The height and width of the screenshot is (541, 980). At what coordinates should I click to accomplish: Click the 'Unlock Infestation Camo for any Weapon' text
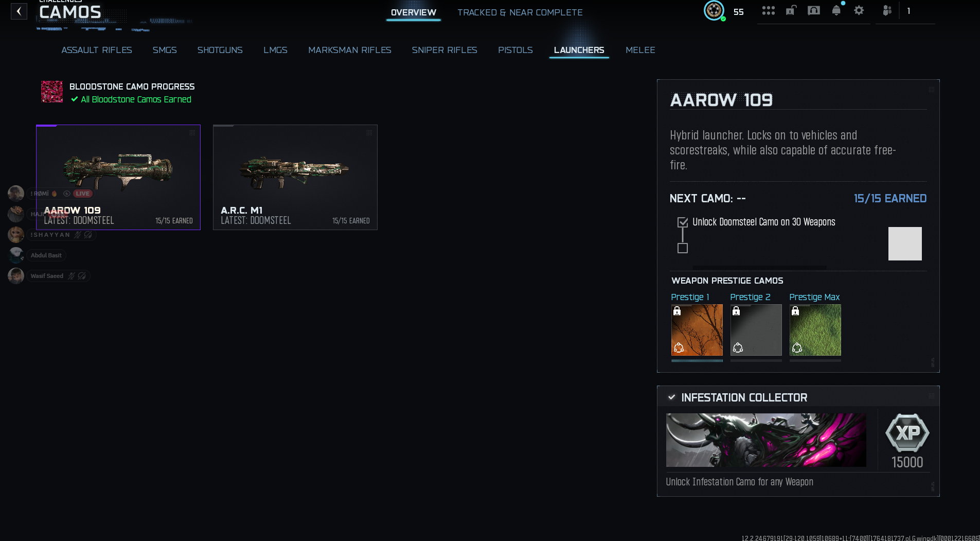(x=739, y=482)
